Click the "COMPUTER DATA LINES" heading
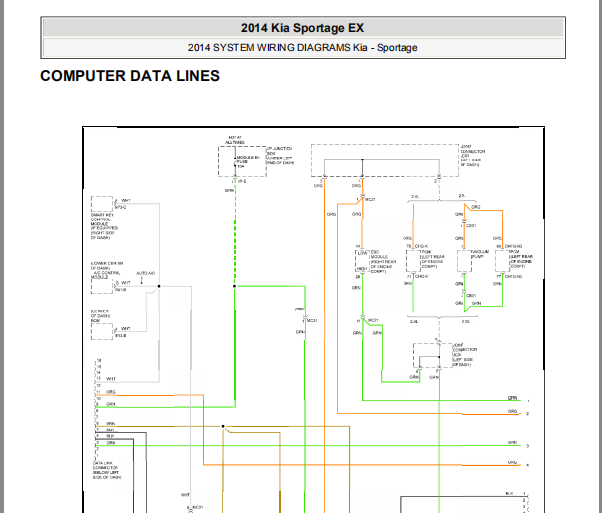This screenshot has height=513, width=602. pos(130,76)
